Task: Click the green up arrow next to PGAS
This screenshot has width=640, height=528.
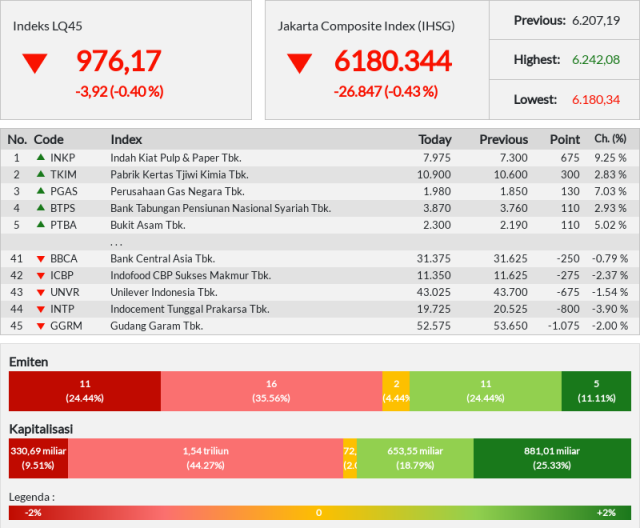Action: pos(41,191)
